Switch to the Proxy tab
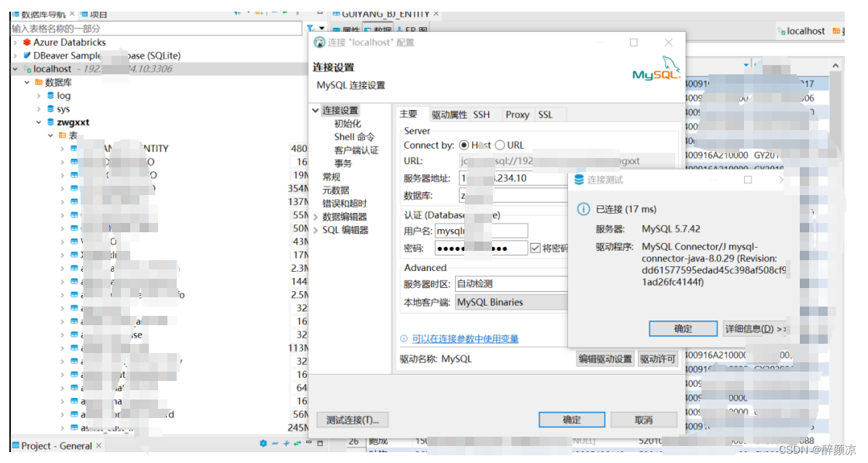Image resolution: width=868 pixels, height=463 pixels. (x=517, y=115)
